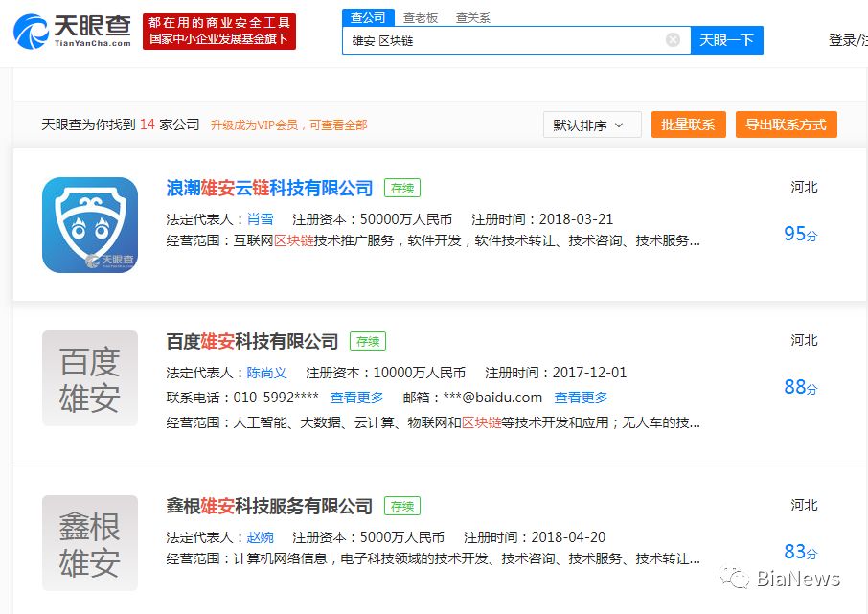868x614 pixels.
Task: Click the 导出联系方式 button
Action: (x=786, y=125)
